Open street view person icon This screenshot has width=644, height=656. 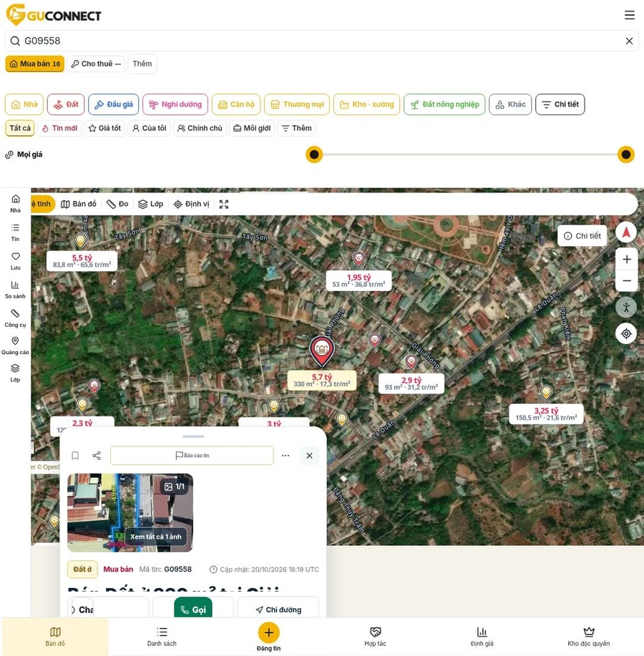(626, 308)
